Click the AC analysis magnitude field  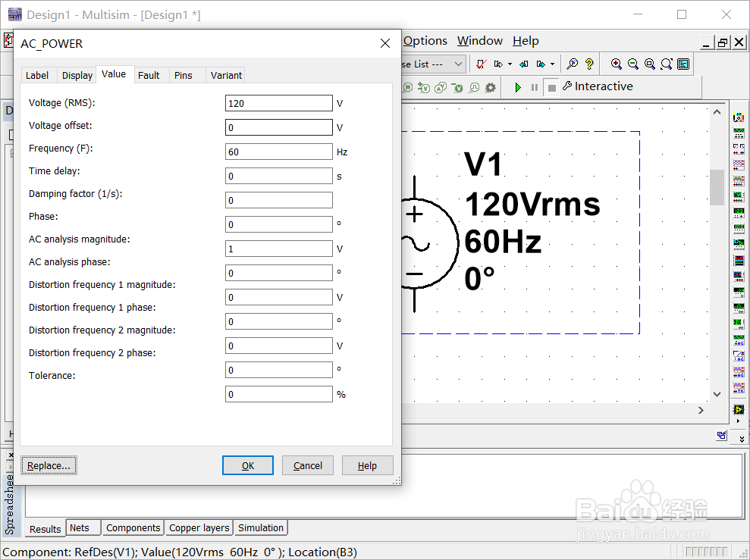coord(279,249)
